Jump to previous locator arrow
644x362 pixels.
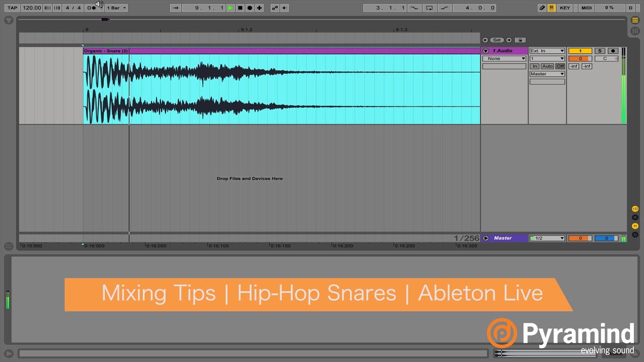tap(485, 40)
